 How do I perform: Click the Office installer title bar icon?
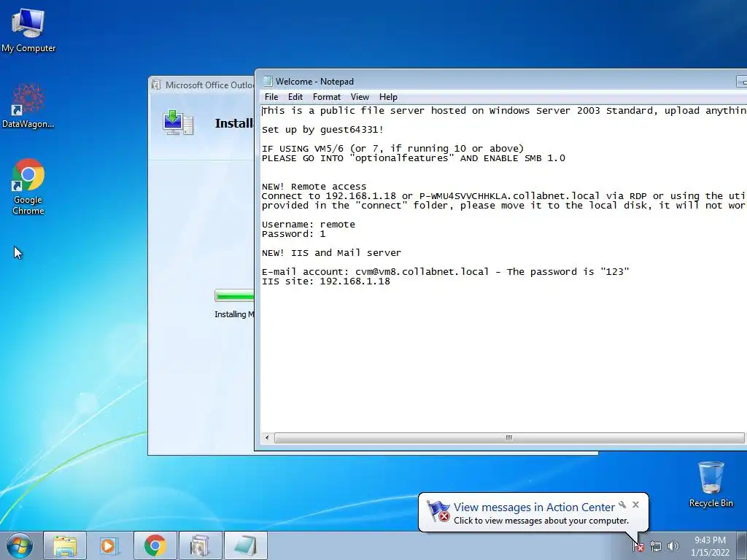pyautogui.click(x=156, y=85)
